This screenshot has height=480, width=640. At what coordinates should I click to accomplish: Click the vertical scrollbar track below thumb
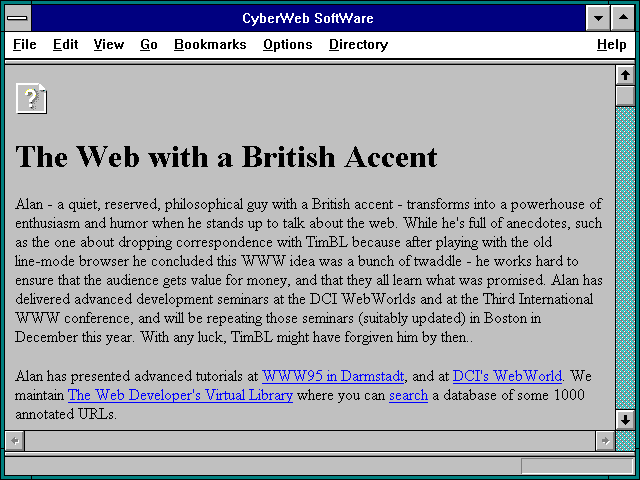coord(625,258)
